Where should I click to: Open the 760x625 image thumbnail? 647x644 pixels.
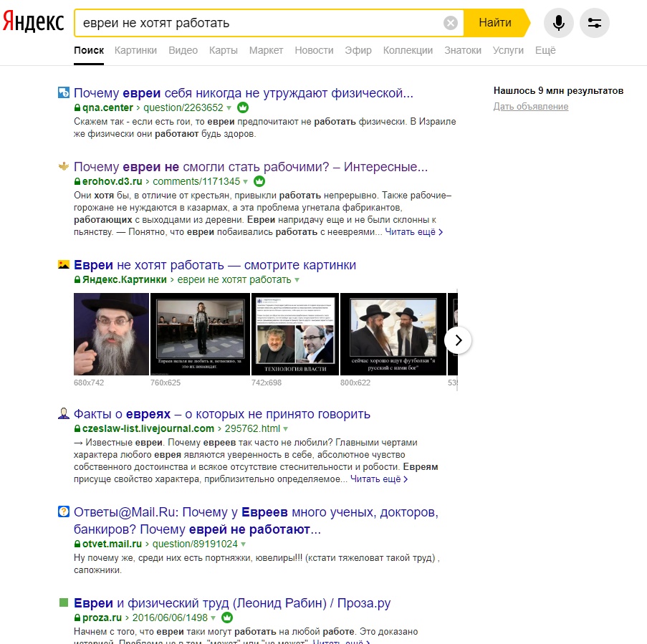point(200,334)
